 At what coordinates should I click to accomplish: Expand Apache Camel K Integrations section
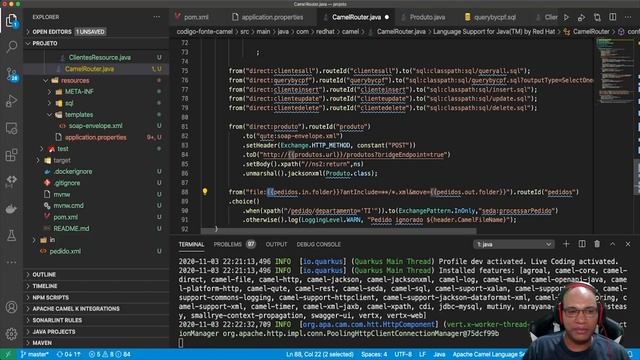[x=96, y=309]
